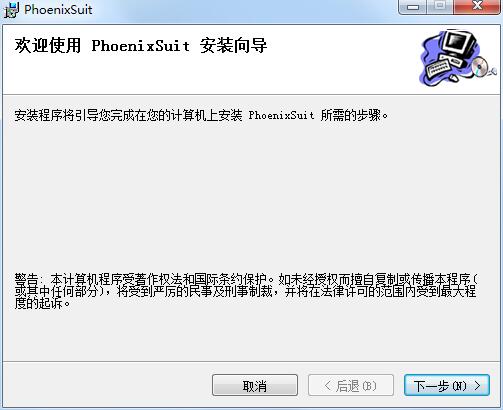Click the 安装程序将引导您 description line

201,116
